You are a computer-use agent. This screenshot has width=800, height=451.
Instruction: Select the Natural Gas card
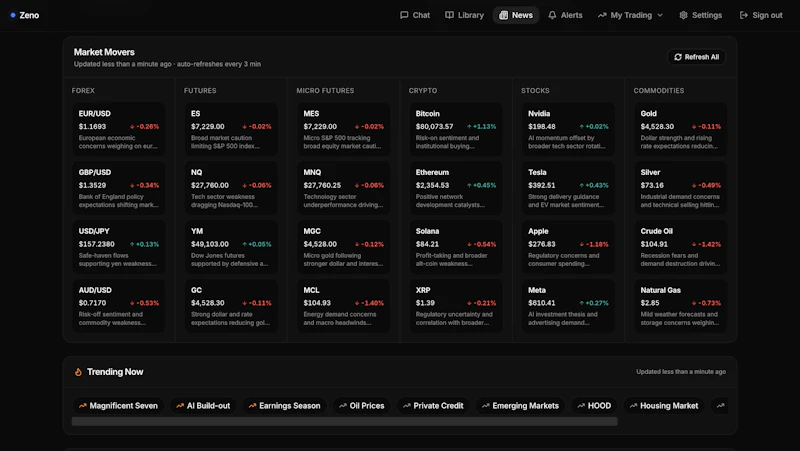point(681,306)
